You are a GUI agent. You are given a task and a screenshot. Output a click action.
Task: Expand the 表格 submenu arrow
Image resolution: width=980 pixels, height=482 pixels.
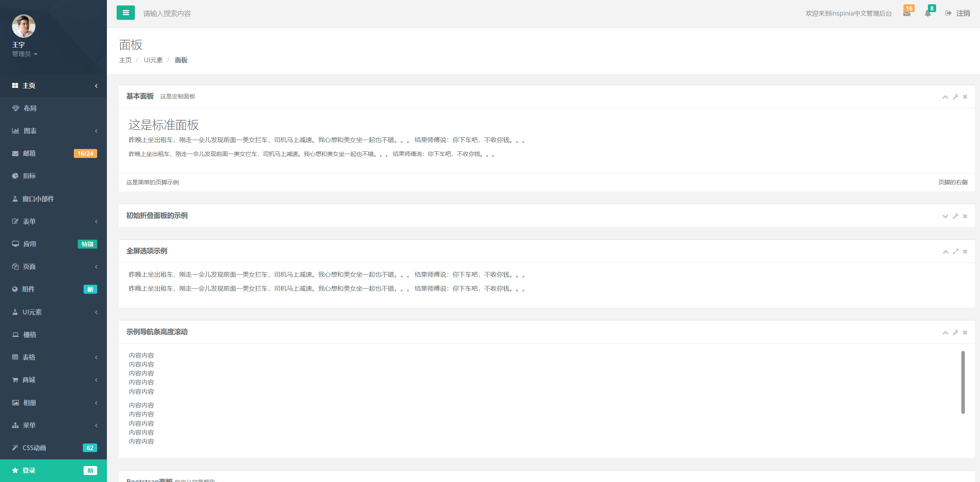click(x=96, y=357)
